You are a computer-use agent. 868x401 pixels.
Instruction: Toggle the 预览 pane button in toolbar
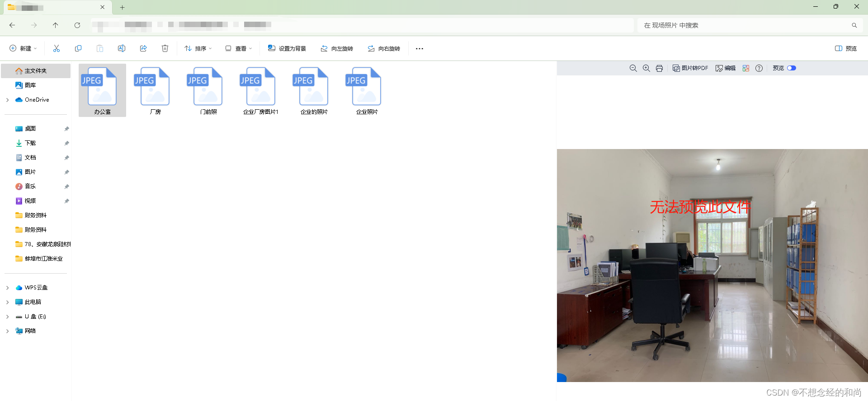click(x=845, y=48)
